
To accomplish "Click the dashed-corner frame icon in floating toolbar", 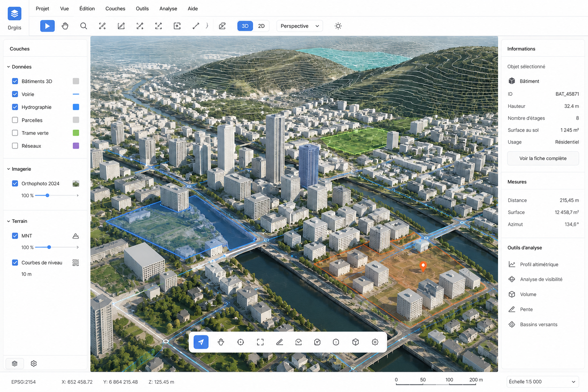I will coord(260,342).
